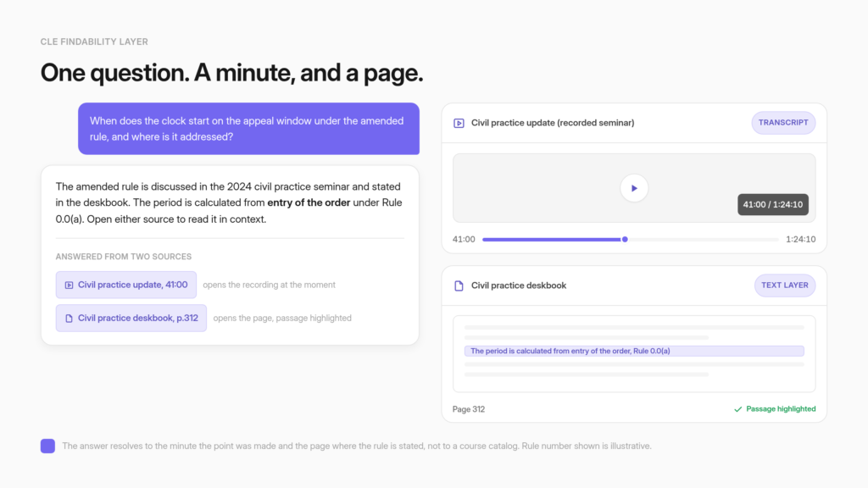This screenshot has height=488, width=868.
Task: Click the purple question message bubble
Action: tap(248, 129)
